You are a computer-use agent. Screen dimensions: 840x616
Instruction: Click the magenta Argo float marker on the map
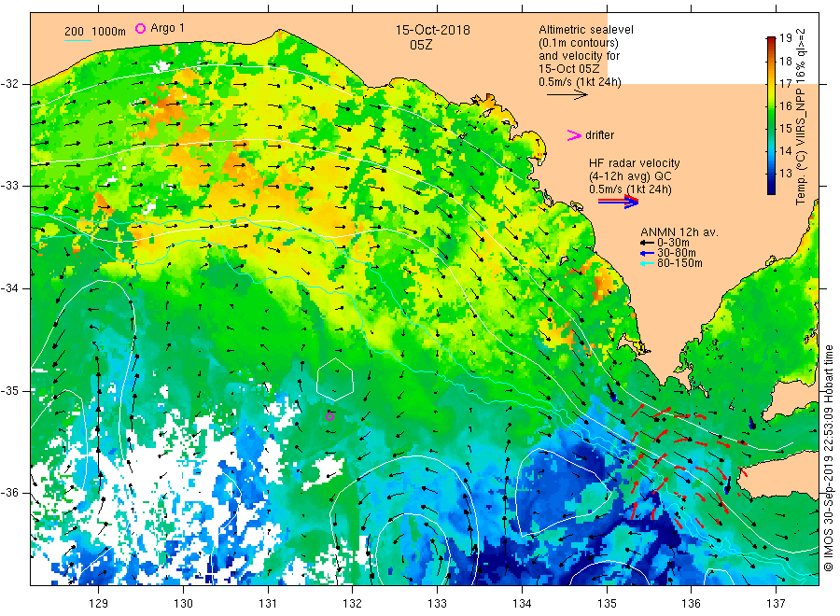[330, 417]
